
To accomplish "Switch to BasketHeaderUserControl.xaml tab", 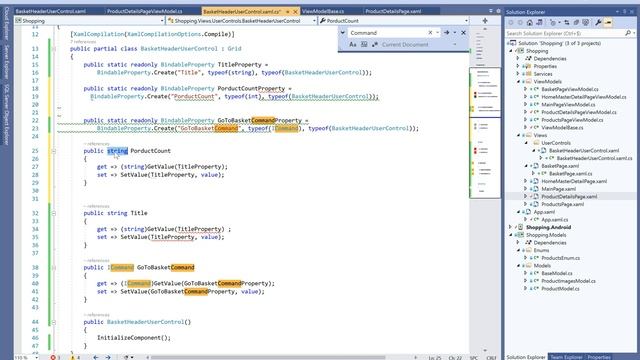I will pos(51,11).
